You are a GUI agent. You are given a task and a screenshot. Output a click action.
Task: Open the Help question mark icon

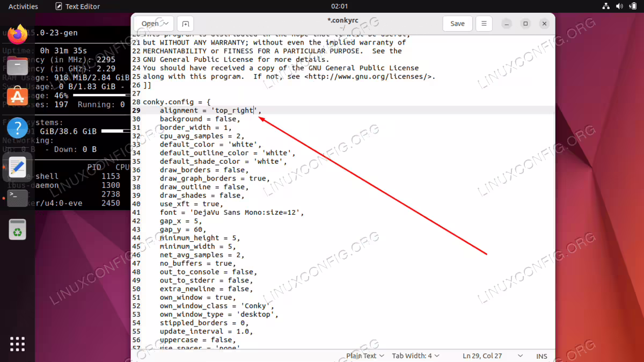(18, 128)
